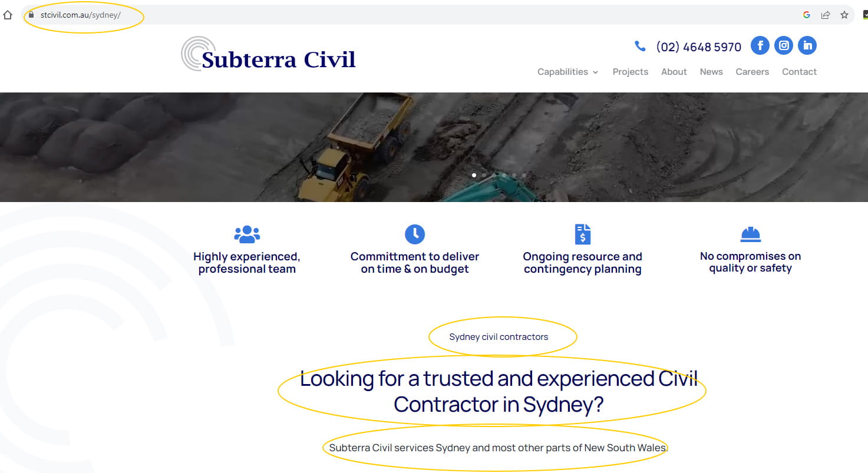868x473 pixels.
Task: Open the Instagram social icon
Action: coord(783,45)
